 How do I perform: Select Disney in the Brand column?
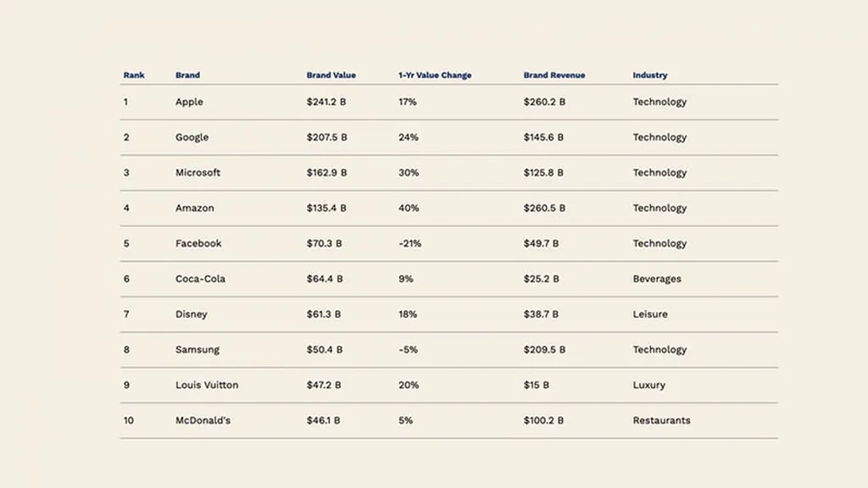pyautogui.click(x=191, y=314)
